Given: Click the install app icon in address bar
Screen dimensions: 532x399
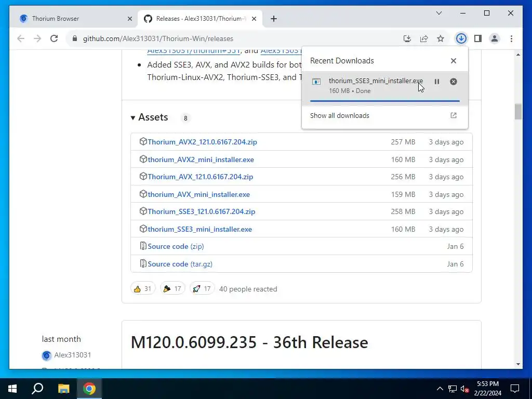Looking at the screenshot, I should (407, 38).
